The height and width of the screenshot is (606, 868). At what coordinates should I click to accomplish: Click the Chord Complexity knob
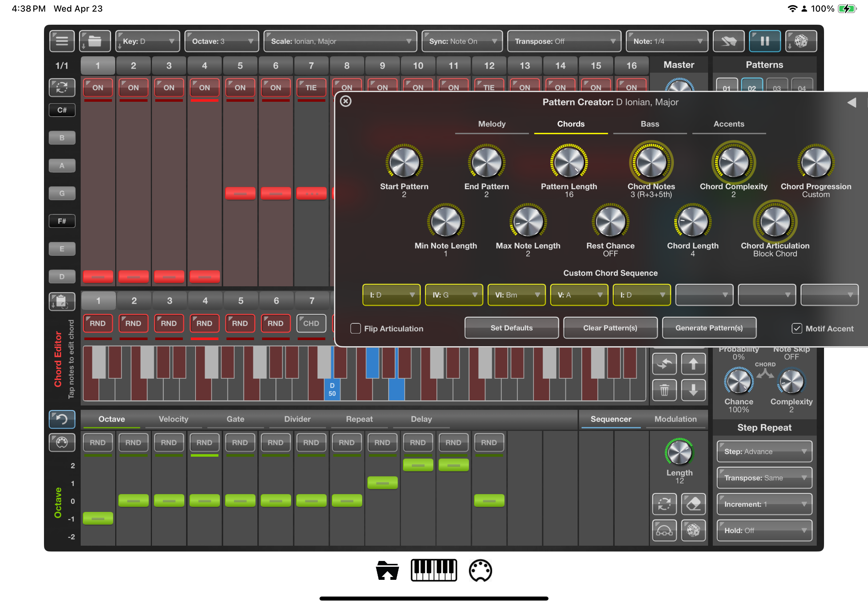tap(734, 162)
